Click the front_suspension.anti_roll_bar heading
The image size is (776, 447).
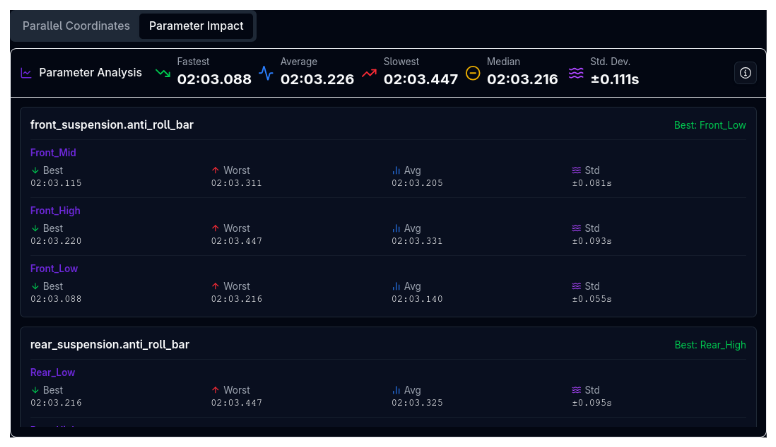tap(112, 125)
